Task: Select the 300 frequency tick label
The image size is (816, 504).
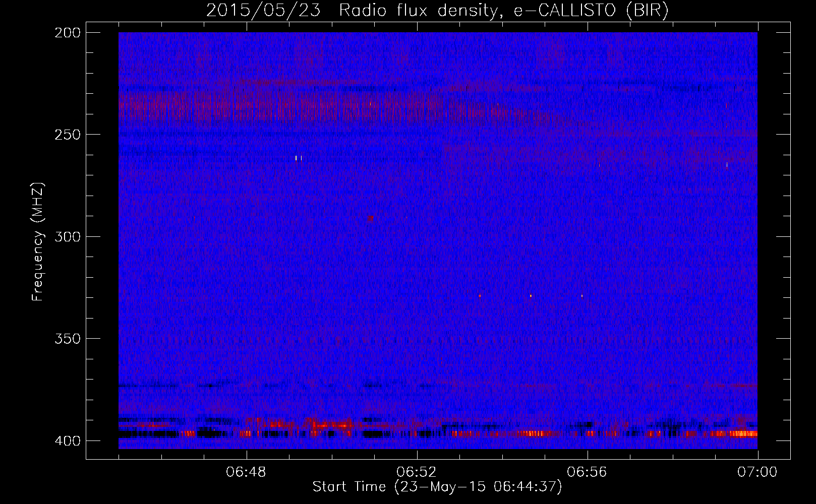Action: click(67, 236)
